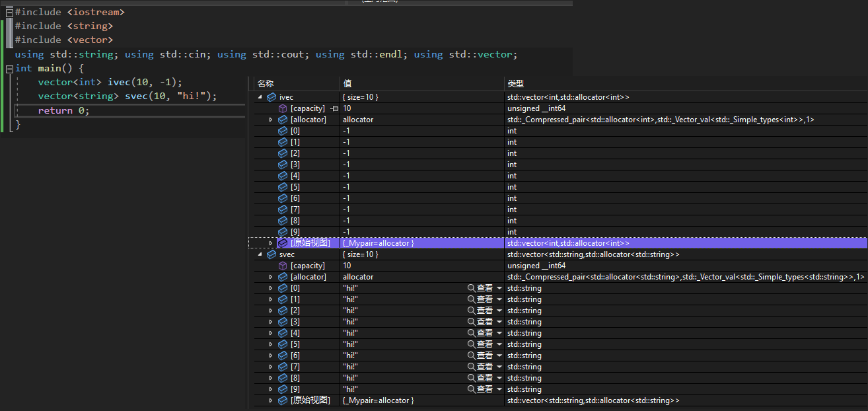Collapse the ivec tree node arrow

[260, 97]
